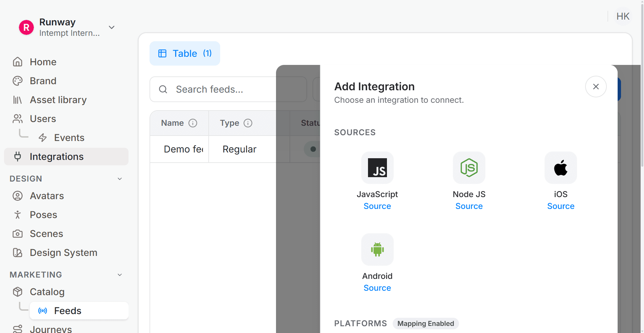Expand the Runway workspace switcher chevron
Viewport: 644px width, 333px height.
click(112, 27)
